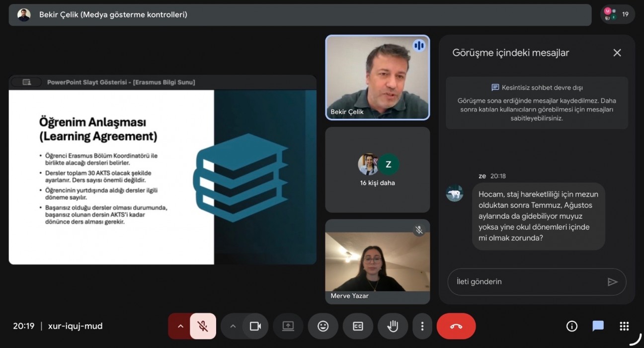This screenshot has width=644, height=348.
Task: Select Bekir Çelik's video tile
Action: pos(377,77)
